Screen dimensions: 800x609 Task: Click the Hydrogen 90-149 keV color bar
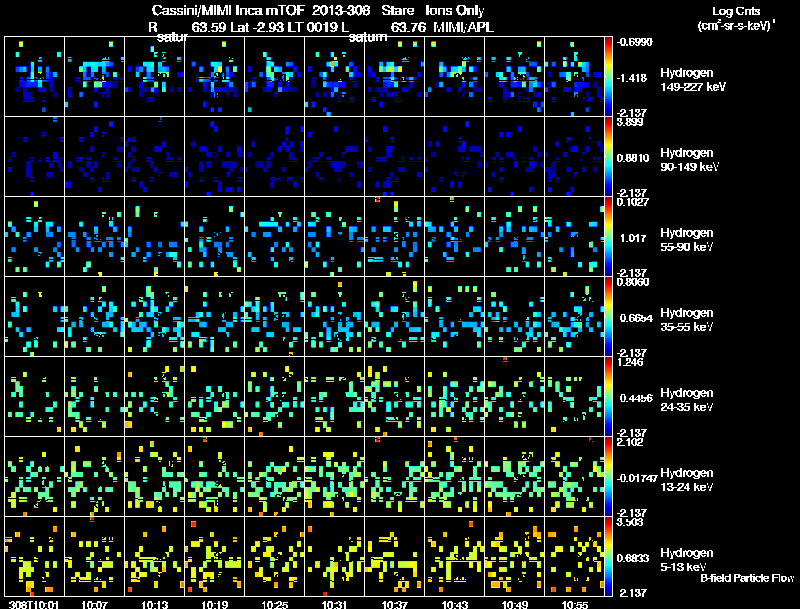pyautogui.click(x=608, y=157)
